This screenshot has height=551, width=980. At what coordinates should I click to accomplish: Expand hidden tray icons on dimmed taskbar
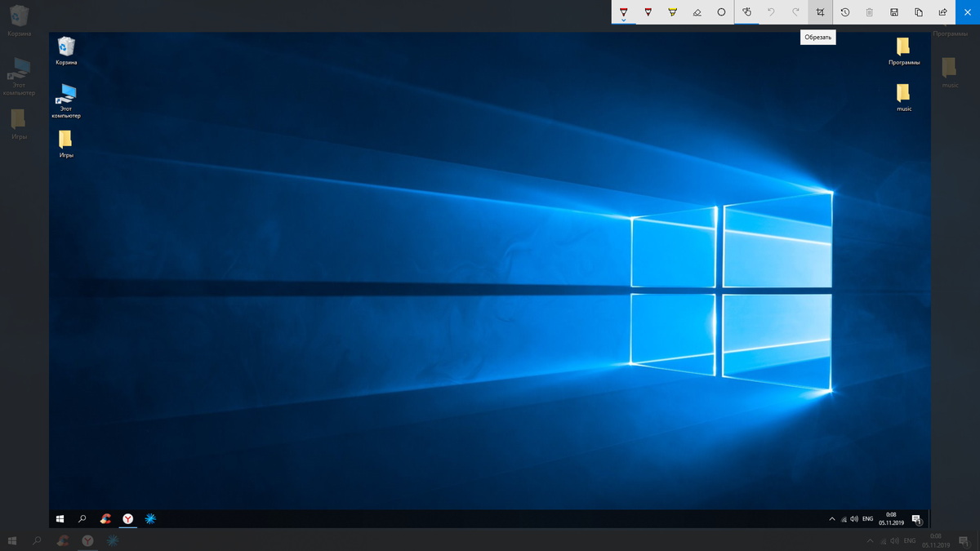(870, 540)
